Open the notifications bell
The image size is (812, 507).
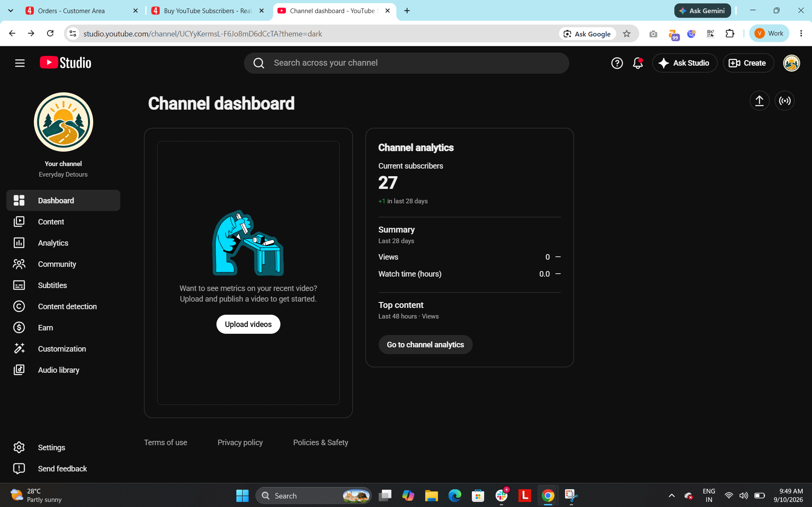637,63
